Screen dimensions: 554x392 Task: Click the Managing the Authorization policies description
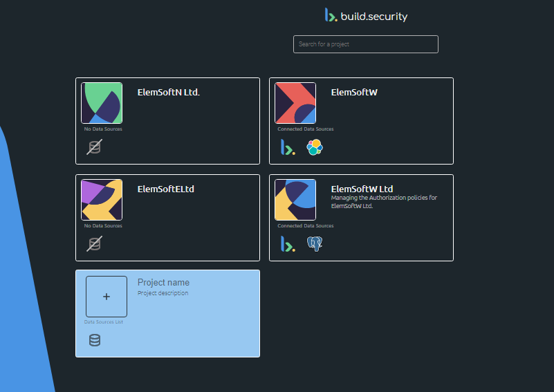(x=384, y=202)
